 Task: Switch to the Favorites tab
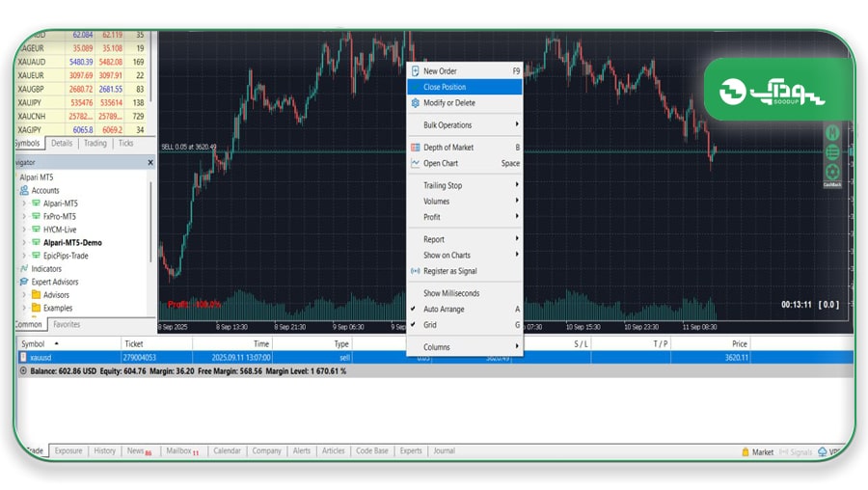[x=67, y=324]
